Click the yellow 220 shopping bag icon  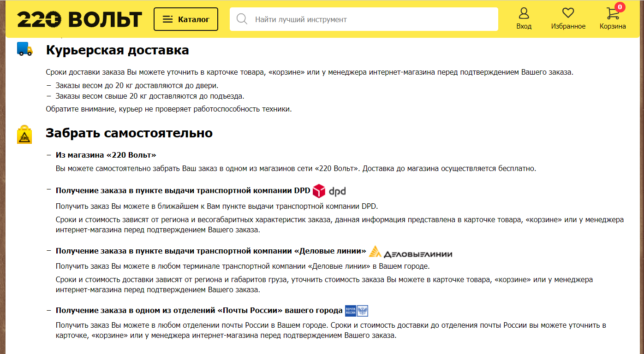tap(25, 134)
